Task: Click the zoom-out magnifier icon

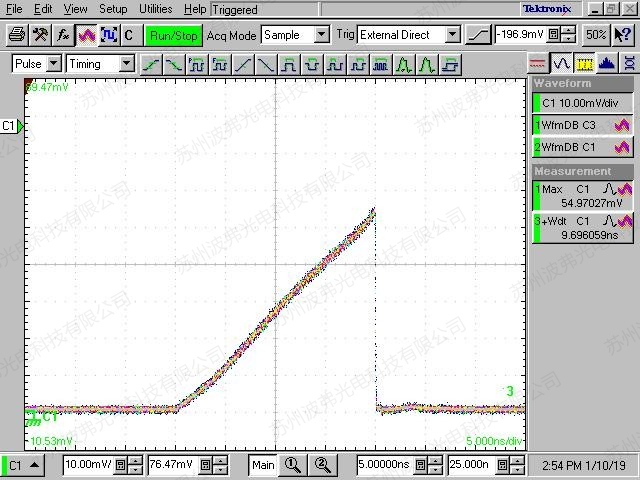Action: point(323,465)
